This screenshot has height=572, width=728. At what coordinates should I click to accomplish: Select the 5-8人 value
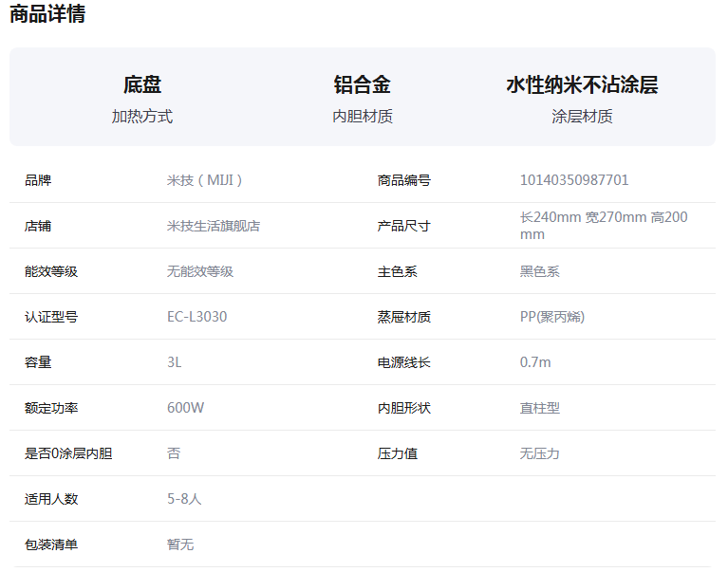click(x=184, y=499)
